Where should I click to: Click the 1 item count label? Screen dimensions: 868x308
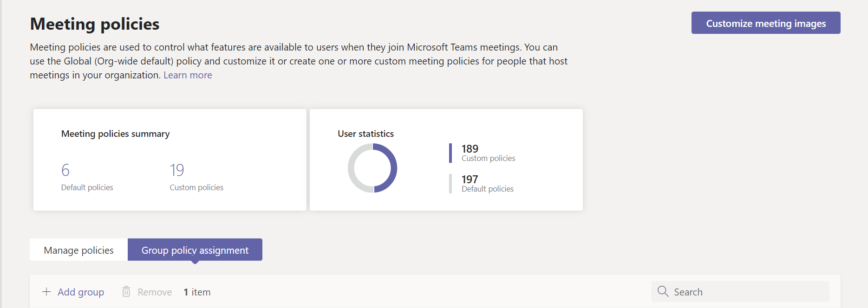click(x=197, y=292)
